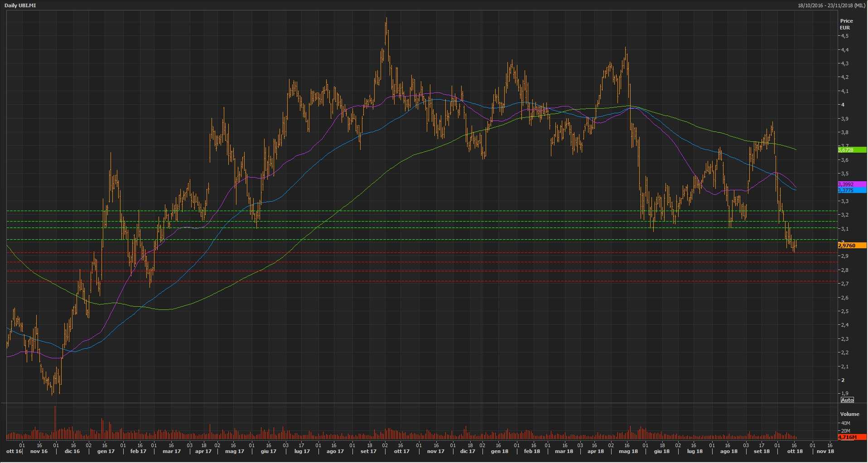Click the 40M volume axis tick
868x463 pixels.
[845, 423]
